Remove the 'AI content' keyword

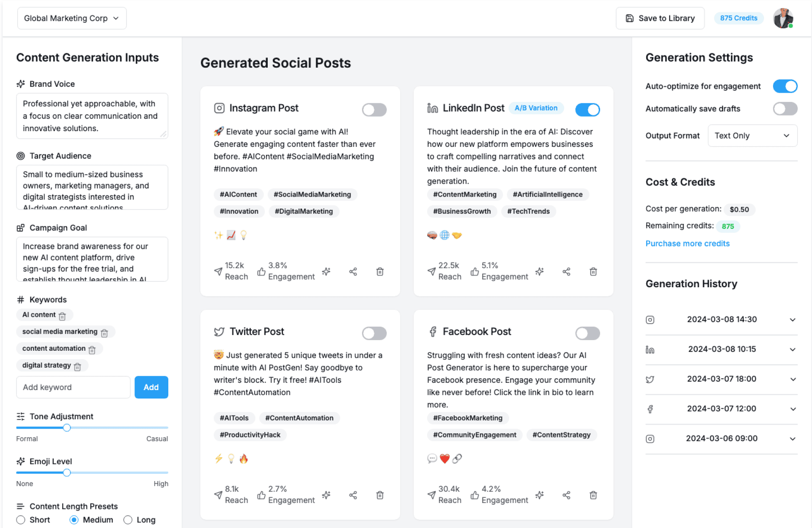(x=62, y=316)
